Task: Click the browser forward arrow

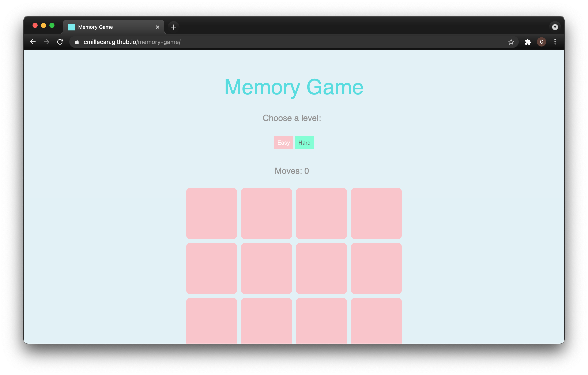Action: pyautogui.click(x=46, y=42)
